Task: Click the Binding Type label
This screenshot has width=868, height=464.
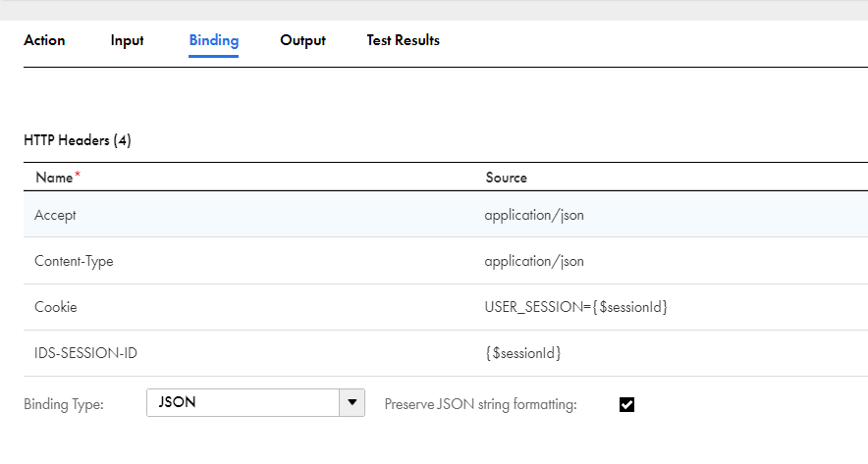Action: pos(64,404)
